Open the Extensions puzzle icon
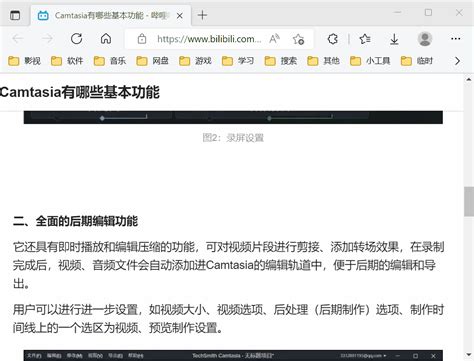 (332, 39)
